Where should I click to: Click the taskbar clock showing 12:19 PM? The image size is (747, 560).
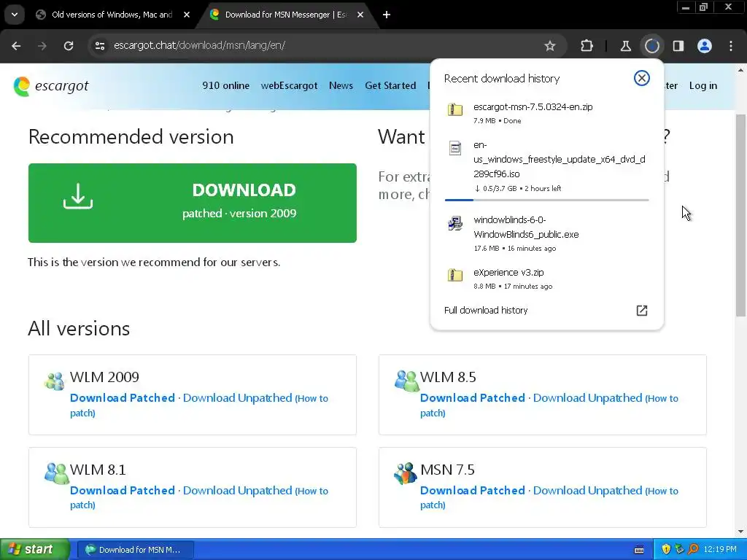720,550
